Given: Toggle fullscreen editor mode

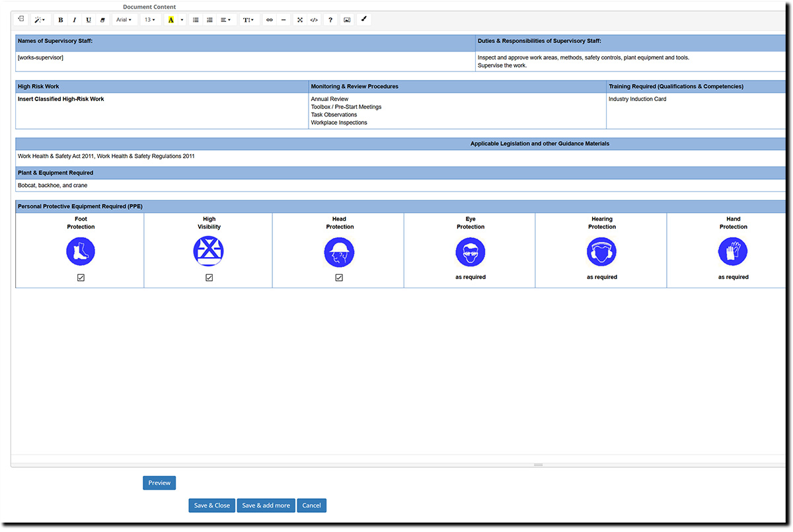Looking at the screenshot, I should (x=299, y=20).
